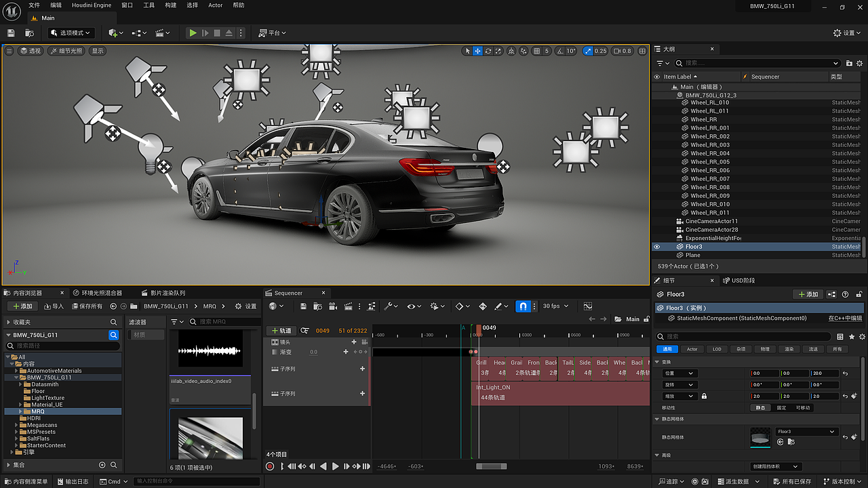Open the 选项模式 mode dropdown
Image resolution: width=868 pixels, height=488 pixels.
click(x=71, y=33)
